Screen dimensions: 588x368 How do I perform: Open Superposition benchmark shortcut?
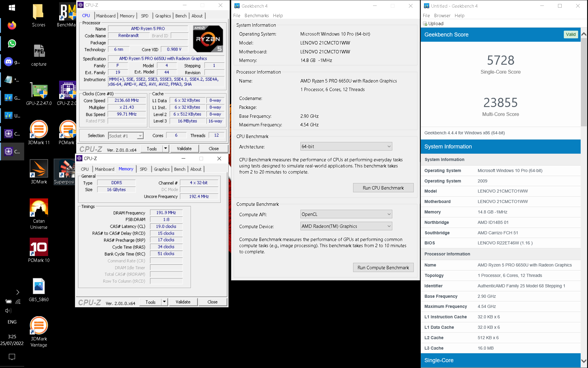[x=65, y=172]
